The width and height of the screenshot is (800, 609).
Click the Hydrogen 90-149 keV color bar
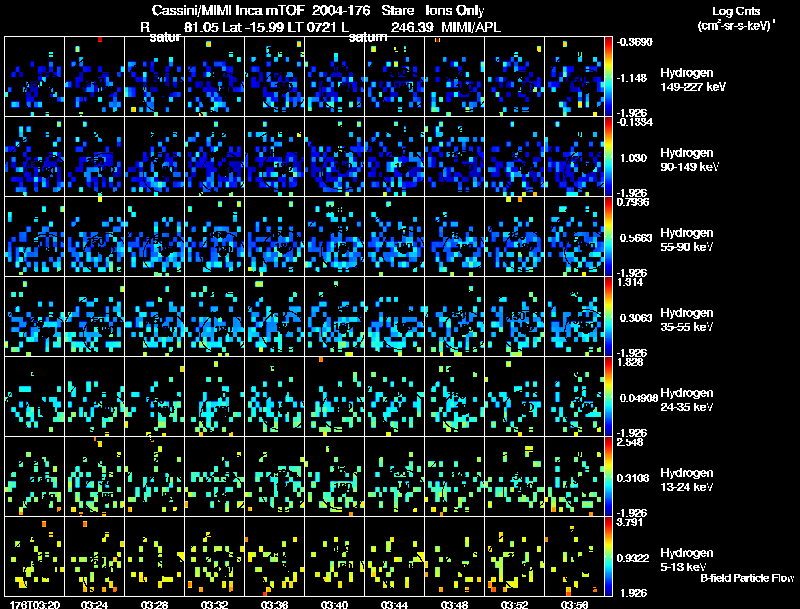pyautogui.click(x=608, y=157)
